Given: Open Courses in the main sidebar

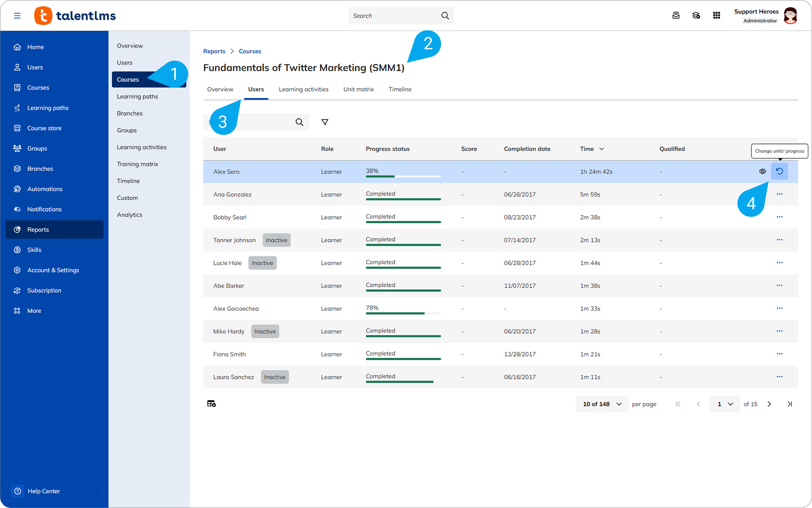Looking at the screenshot, I should [54, 87].
